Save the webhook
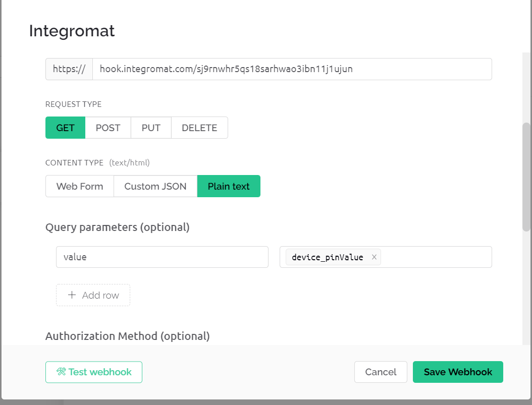532x405 pixels. click(458, 372)
